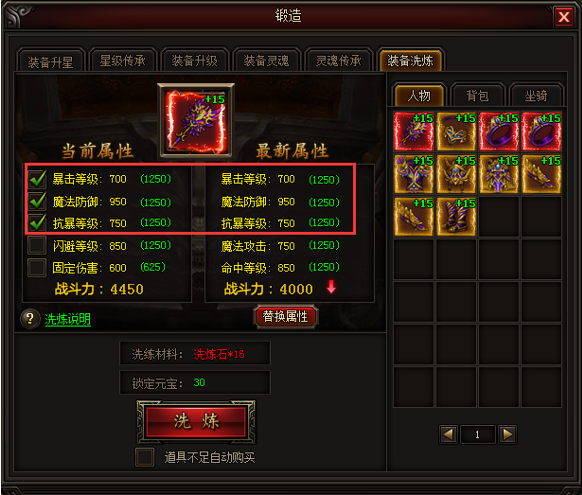Select the purple striped boots item
Viewport: 582px width, 495px height.
(456, 217)
